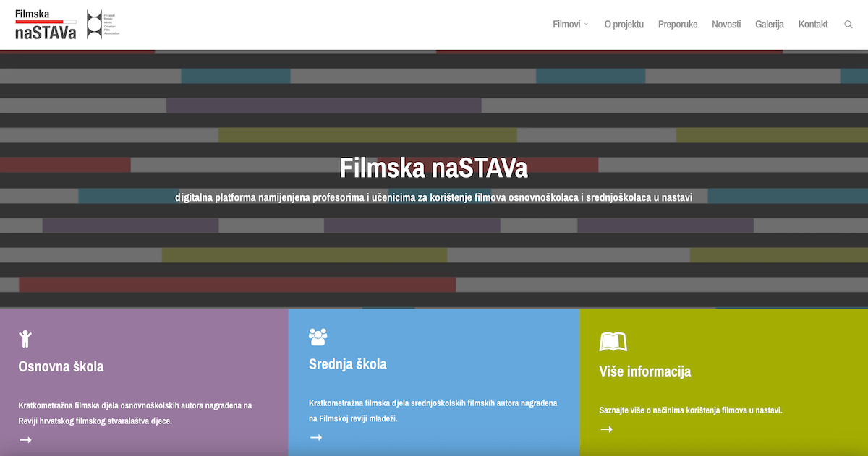Click the arrow in the Srednja škola panel
The width and height of the screenshot is (868, 456).
tap(315, 437)
